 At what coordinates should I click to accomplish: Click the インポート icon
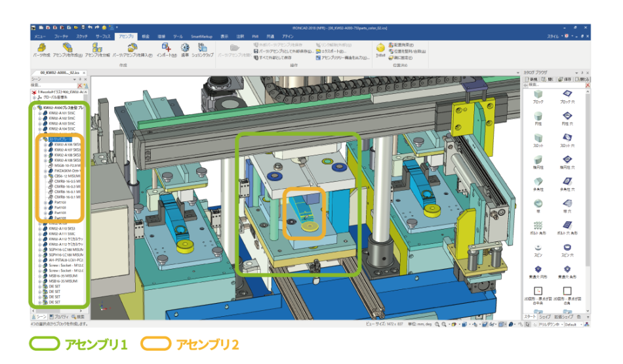pos(167,49)
